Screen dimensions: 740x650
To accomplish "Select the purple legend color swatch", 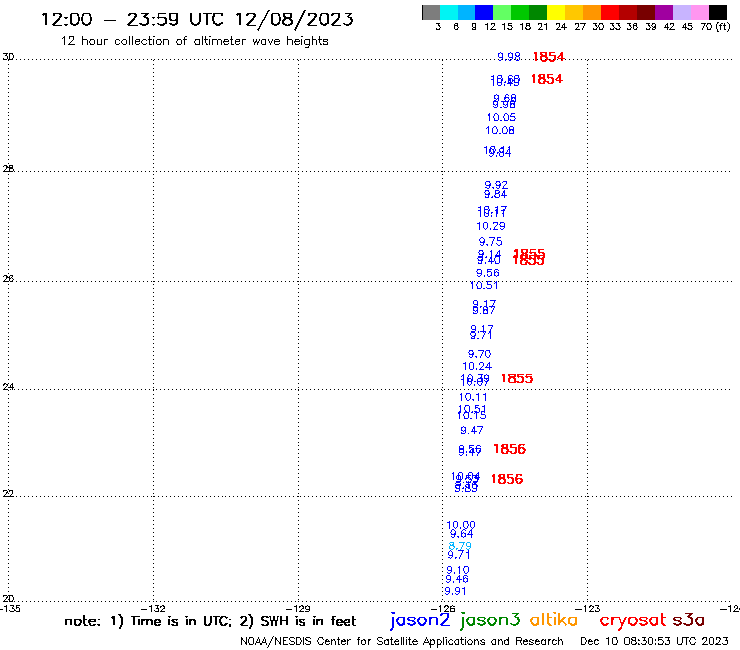I will pos(664,13).
